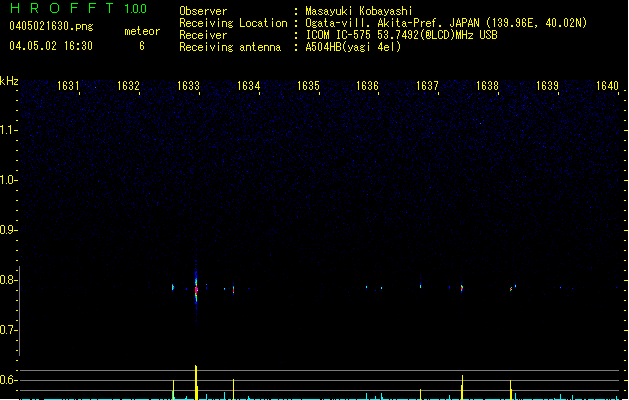
Task: Click the yellow intensity spike between 1632 and 1633
Action: click(173, 390)
